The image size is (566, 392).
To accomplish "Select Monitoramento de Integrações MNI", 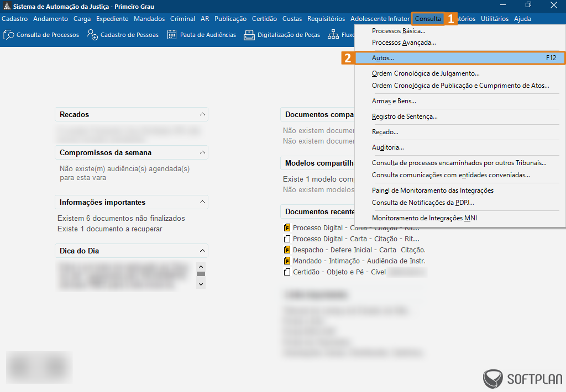I will tap(460, 218).
